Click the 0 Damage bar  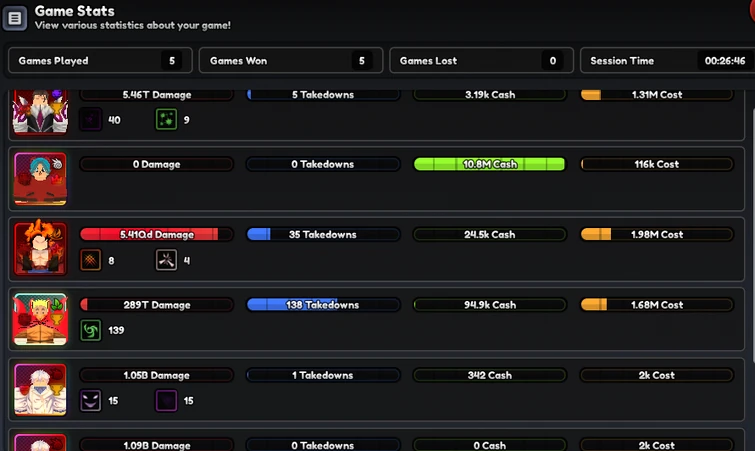click(156, 164)
